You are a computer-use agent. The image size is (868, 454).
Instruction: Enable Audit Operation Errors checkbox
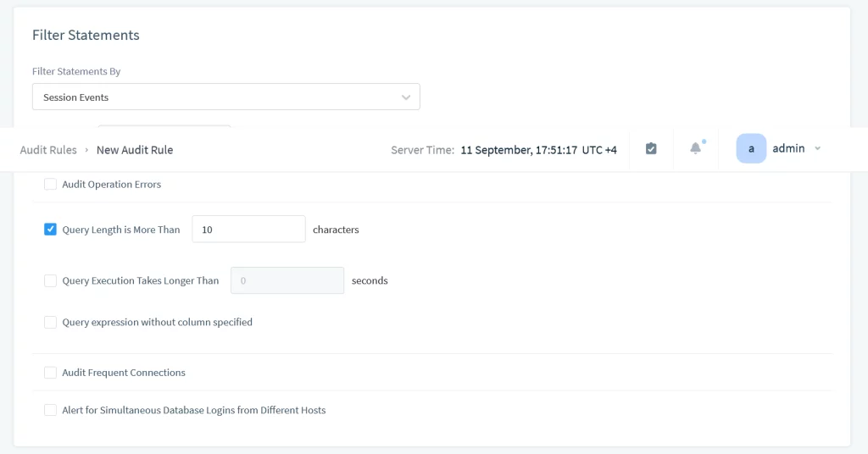click(50, 184)
